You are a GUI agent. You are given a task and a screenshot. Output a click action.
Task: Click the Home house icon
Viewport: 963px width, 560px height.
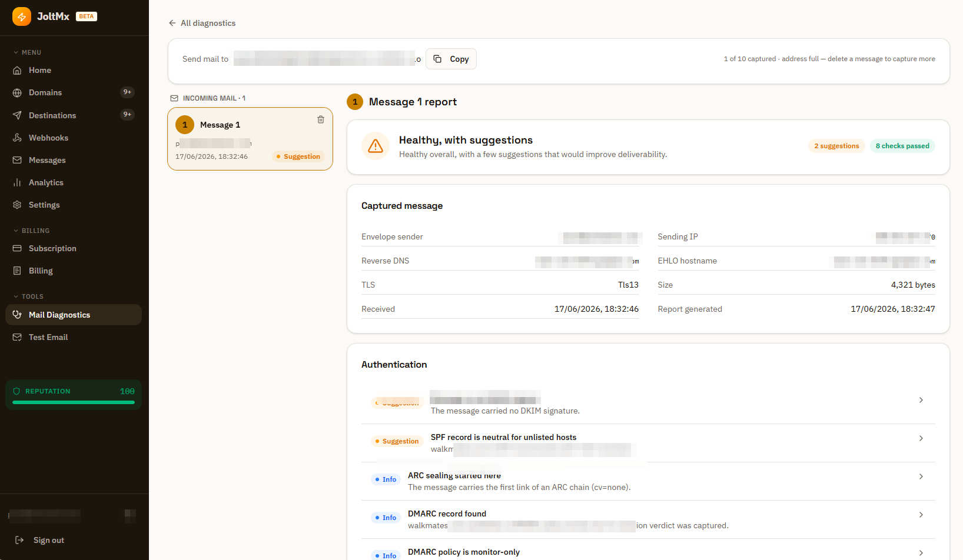click(x=17, y=70)
